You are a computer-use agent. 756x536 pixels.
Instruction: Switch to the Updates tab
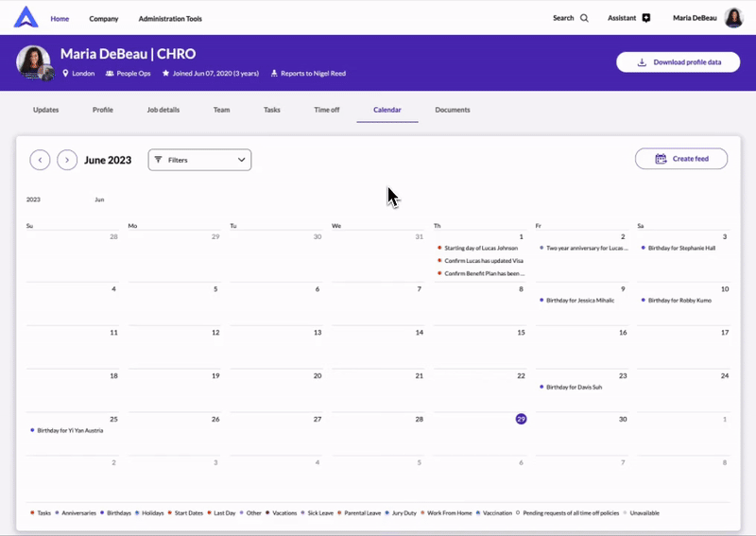45,110
